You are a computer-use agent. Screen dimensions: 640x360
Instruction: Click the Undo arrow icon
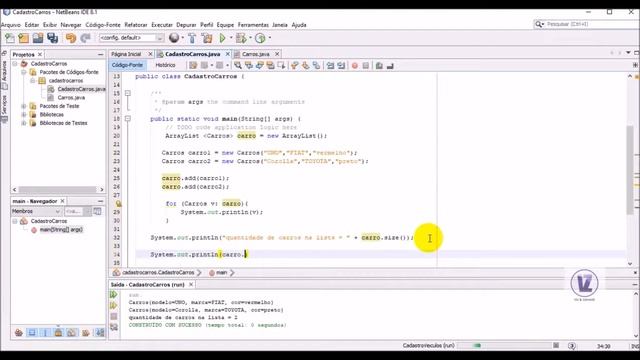(71, 38)
